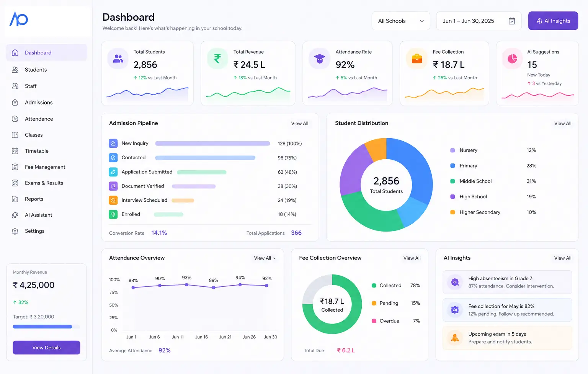The width and height of the screenshot is (588, 374).
Task: Click the Higher Secondary legend label
Action: coord(480,212)
